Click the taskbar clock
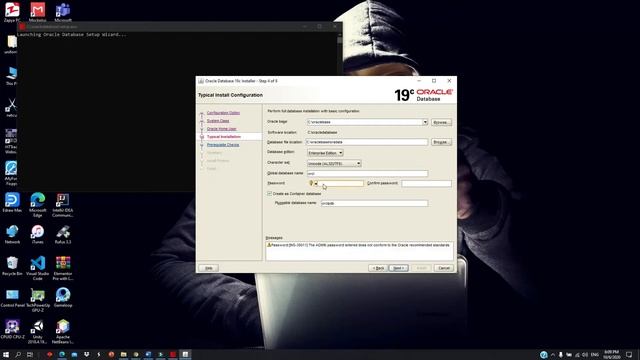Viewport: 640px width, 360px height. click(x=611, y=355)
